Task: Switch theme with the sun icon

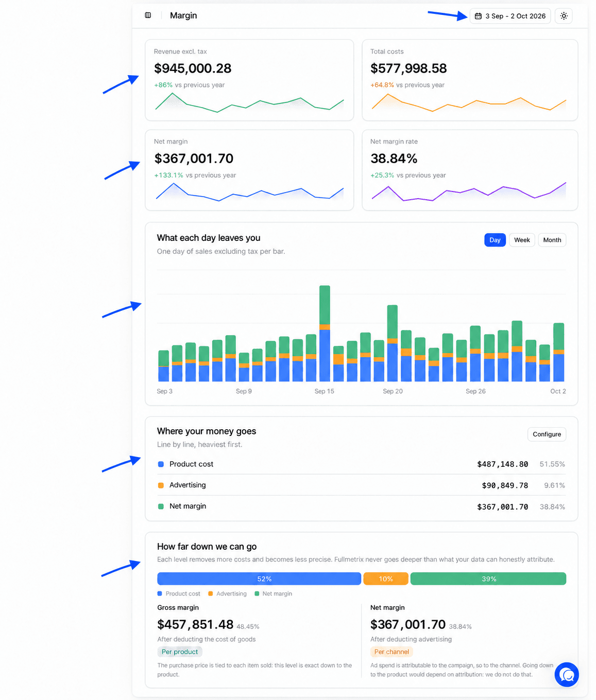Action: tap(564, 16)
